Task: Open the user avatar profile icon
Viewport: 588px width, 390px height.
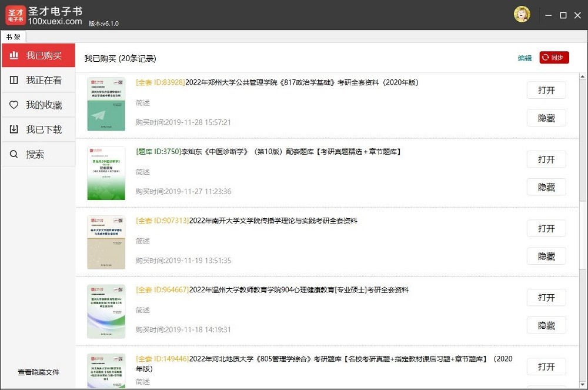Action: point(522,15)
